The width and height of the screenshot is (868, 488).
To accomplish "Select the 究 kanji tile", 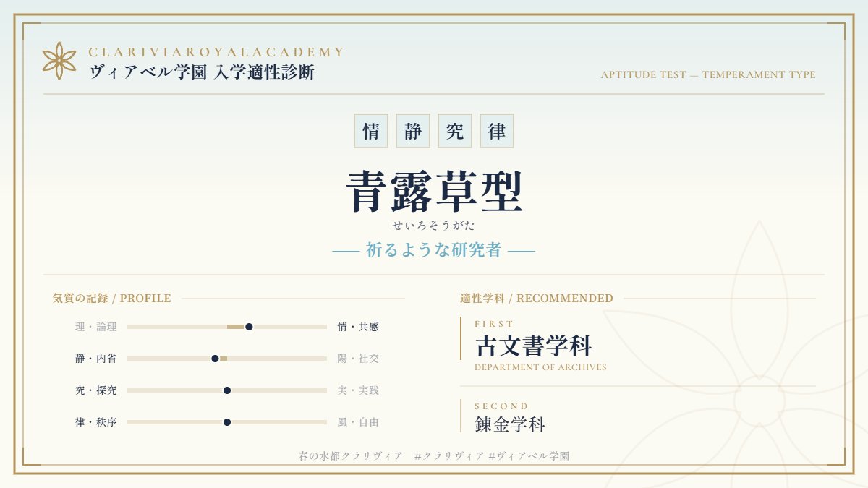I will coord(455,131).
